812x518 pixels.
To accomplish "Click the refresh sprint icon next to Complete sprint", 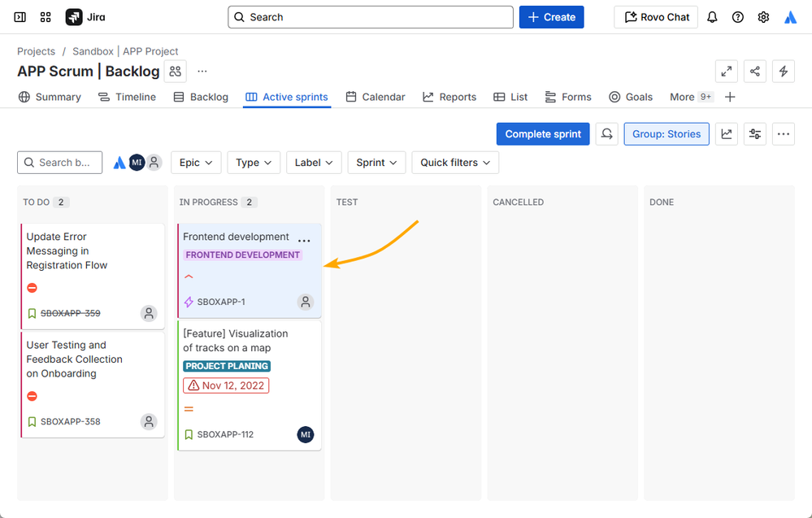I will pyautogui.click(x=606, y=134).
